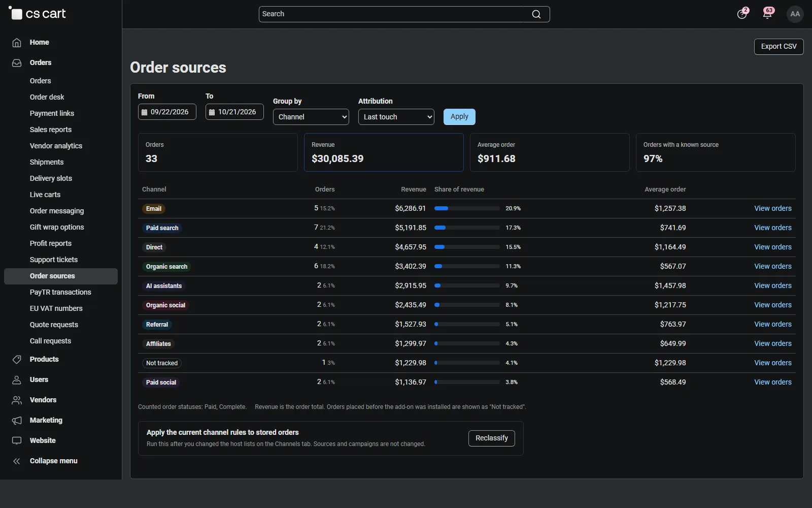Click the From date 09/22/2026 field
This screenshot has height=508, width=812.
coord(167,112)
